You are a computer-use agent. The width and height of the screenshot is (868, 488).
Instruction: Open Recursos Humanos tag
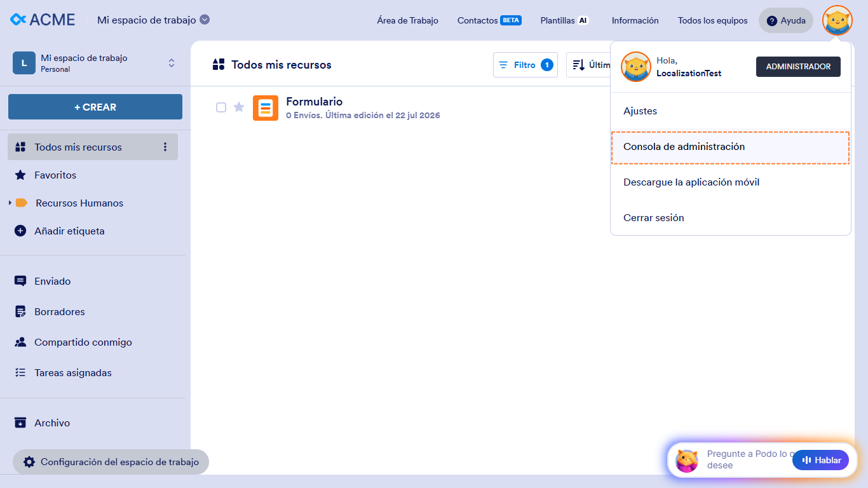(79, 203)
